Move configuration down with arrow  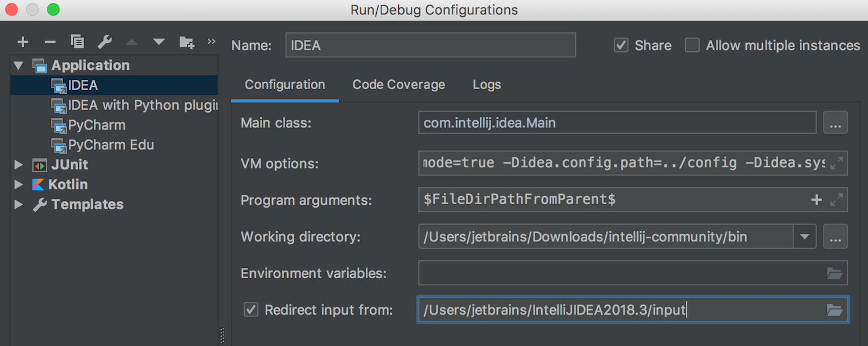[x=159, y=42]
